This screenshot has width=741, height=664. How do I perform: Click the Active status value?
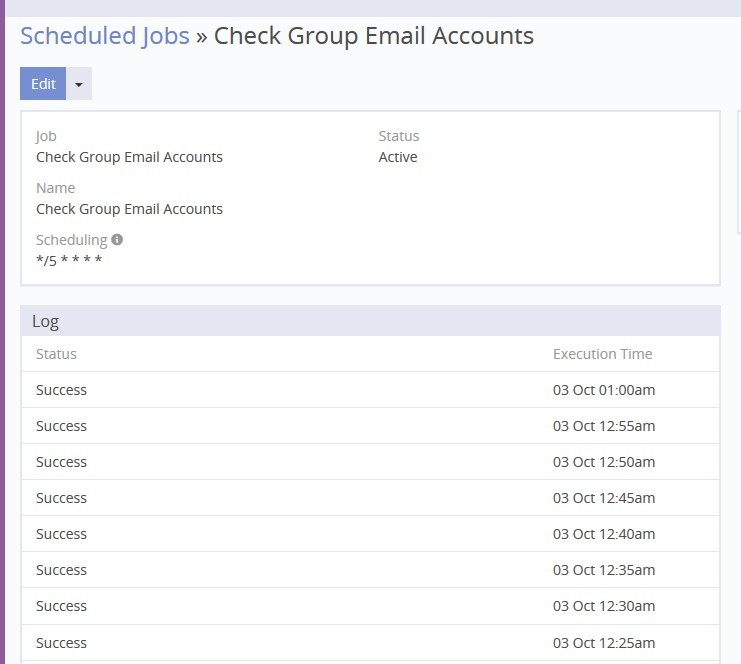click(398, 157)
